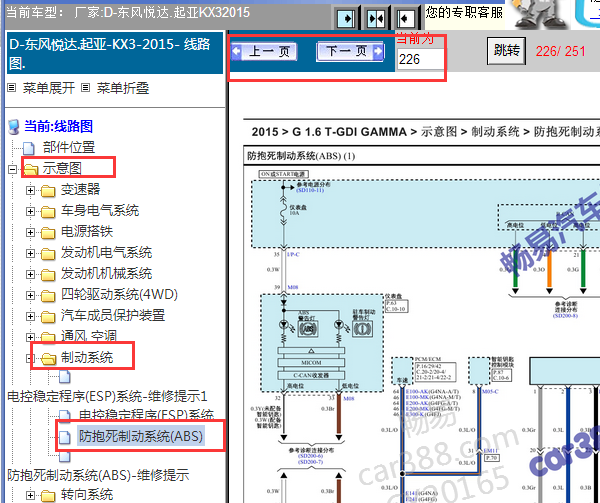Click the 当前:线路图 heading
This screenshot has height=503, width=600.
coord(59,127)
